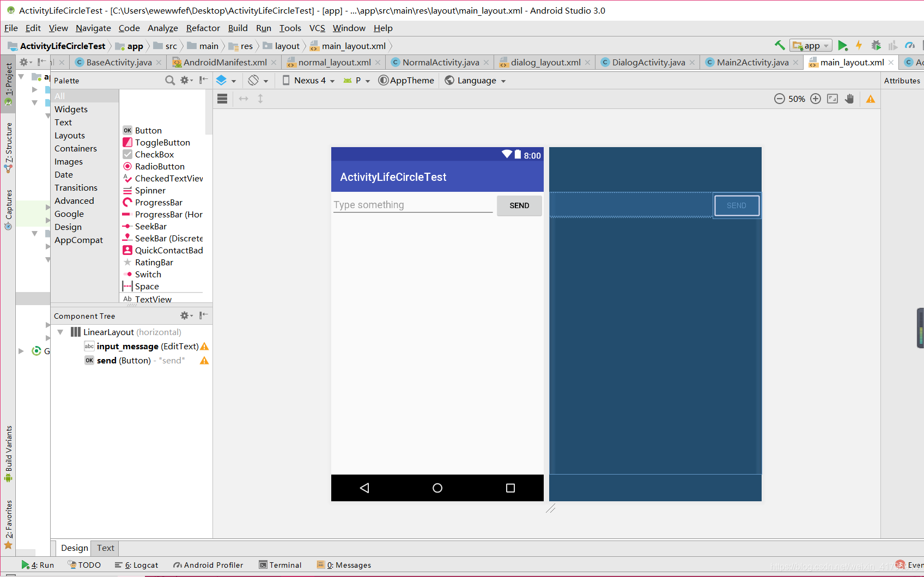Close the normal_layout.xml tab
This screenshot has height=577, width=924.
(378, 63)
